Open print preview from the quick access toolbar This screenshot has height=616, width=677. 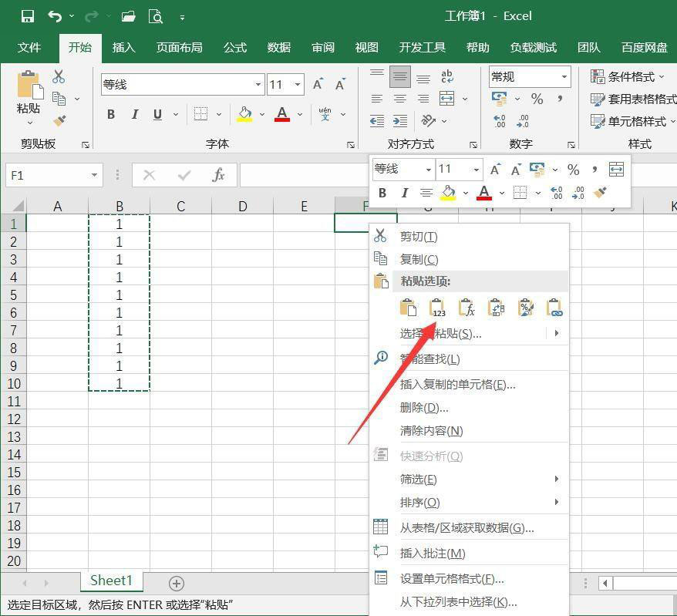coord(156,17)
